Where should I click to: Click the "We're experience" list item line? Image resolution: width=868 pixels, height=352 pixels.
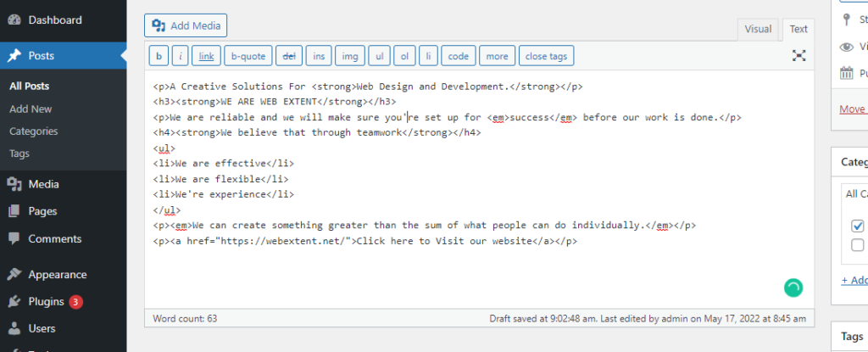point(224,194)
